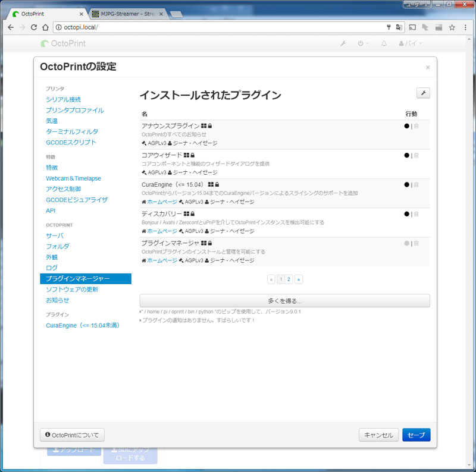476x472 pixels.
Task: Click trash icon for プラグインマネージャ
Action: click(416, 243)
